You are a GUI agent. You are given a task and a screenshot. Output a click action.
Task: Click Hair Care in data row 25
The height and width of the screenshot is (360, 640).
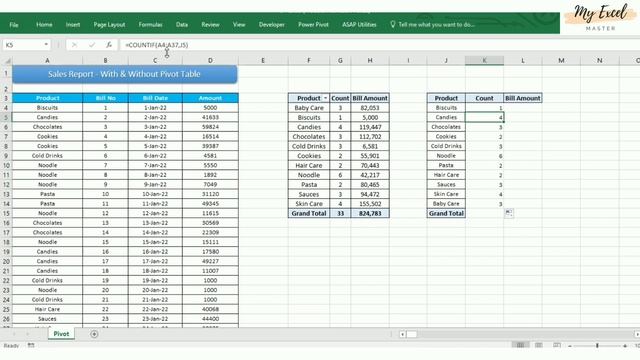(47, 309)
